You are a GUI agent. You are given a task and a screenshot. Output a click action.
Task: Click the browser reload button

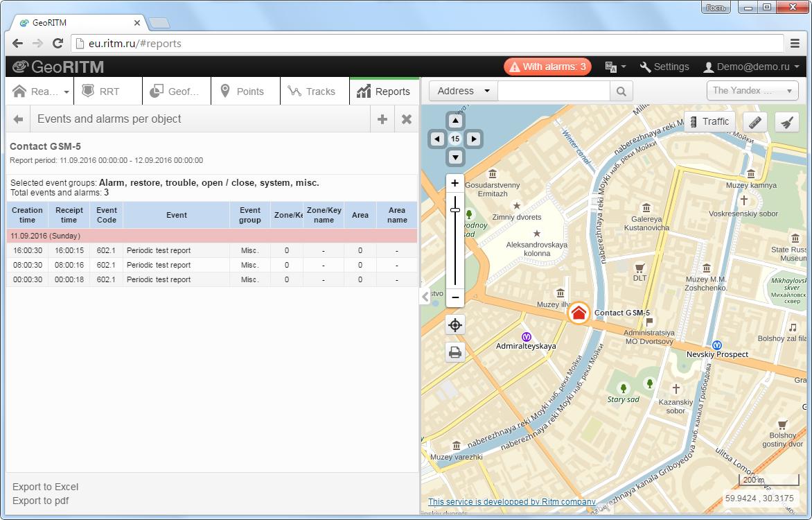pyautogui.click(x=58, y=44)
